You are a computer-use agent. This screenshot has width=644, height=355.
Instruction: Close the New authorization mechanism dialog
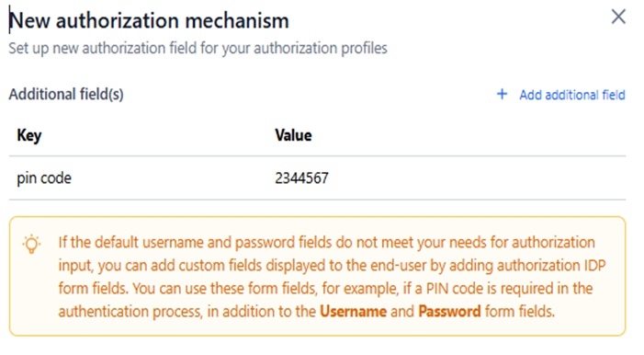tap(618, 17)
